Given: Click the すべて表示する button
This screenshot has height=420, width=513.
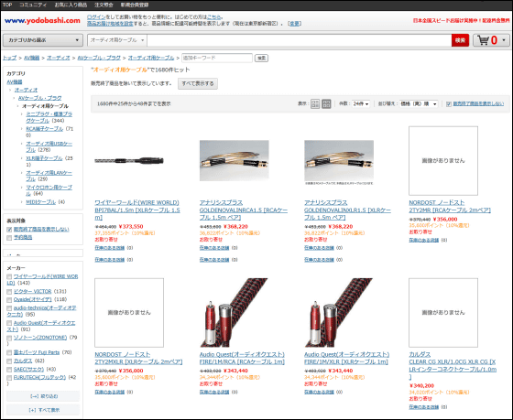Looking at the screenshot, I should pyautogui.click(x=198, y=83).
